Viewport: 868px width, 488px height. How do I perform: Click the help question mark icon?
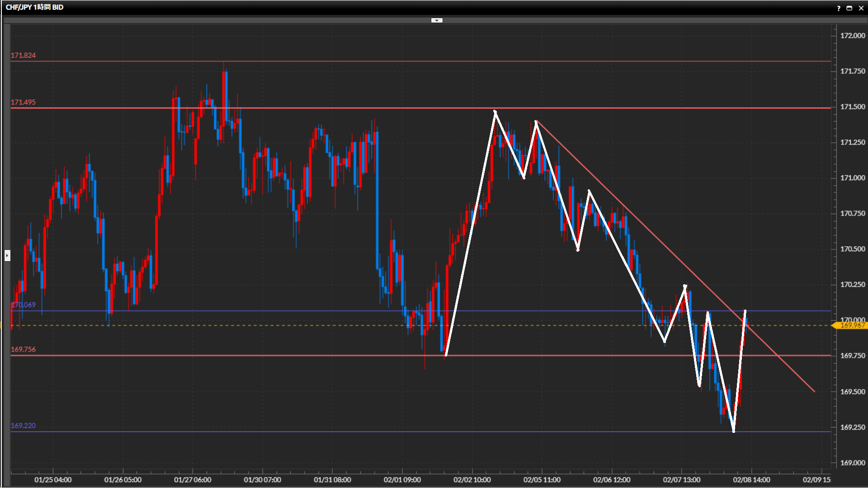839,8
